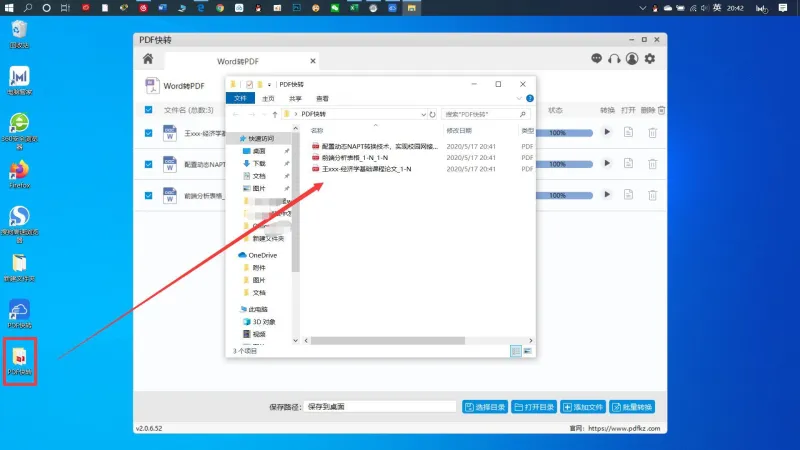Start conversion for the 前端分析表格 row
The image size is (800, 450).
[x=607, y=195]
